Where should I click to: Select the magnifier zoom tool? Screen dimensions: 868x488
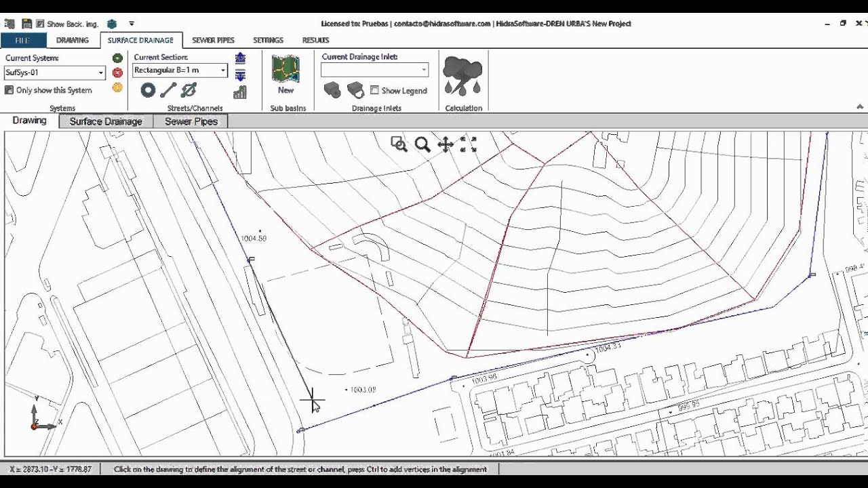coord(422,144)
